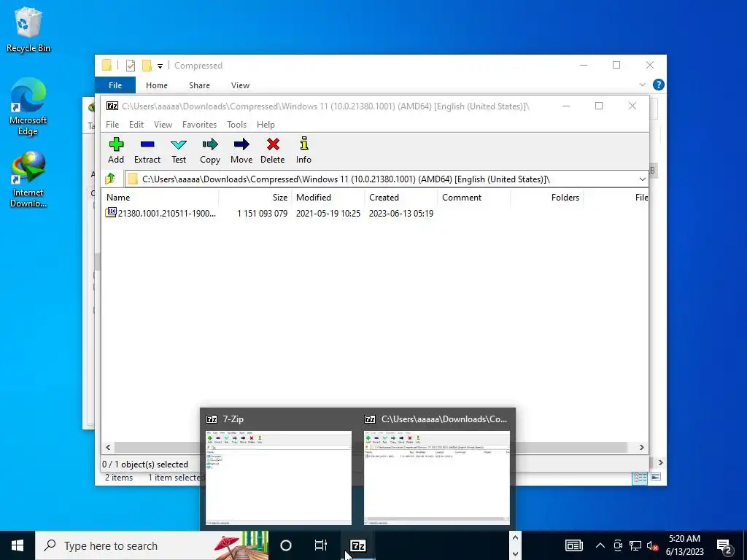
Task: Sort by the Name column header
Action: pos(160,197)
